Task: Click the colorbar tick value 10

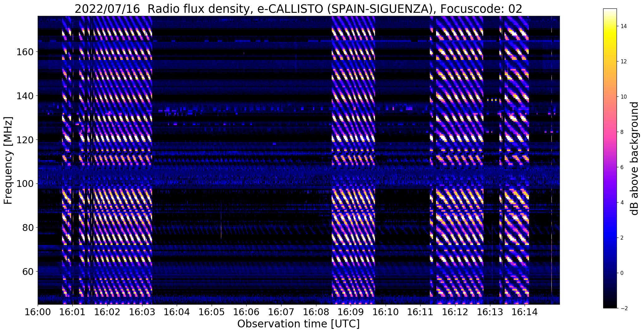Action: (x=624, y=97)
